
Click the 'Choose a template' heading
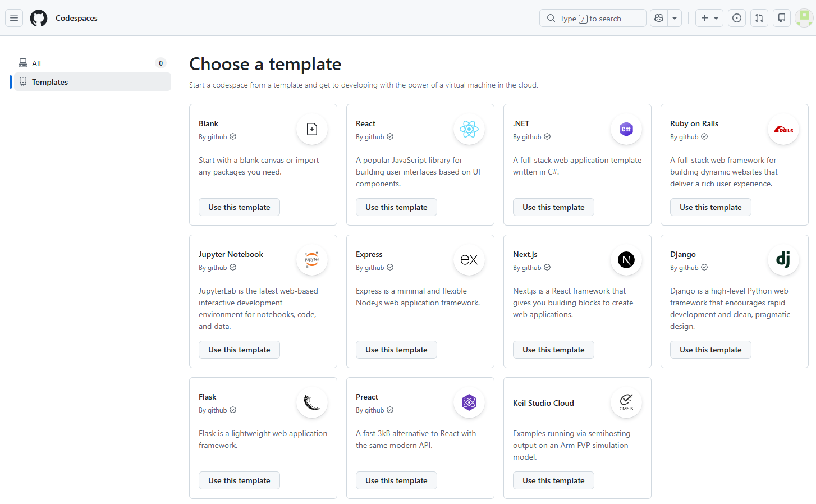265,64
